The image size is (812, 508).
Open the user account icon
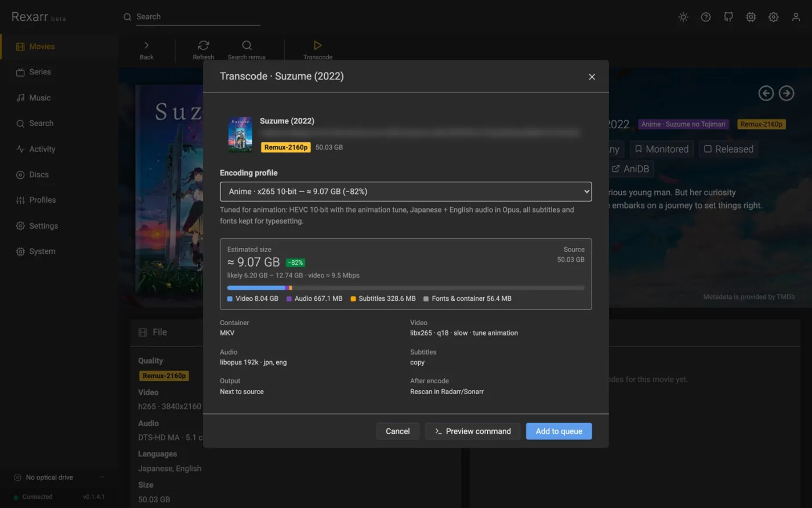point(796,17)
